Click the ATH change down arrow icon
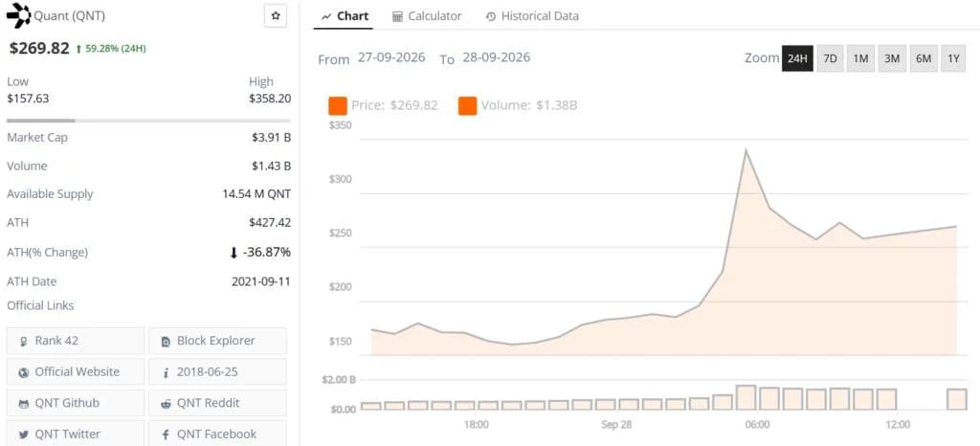 tap(234, 253)
